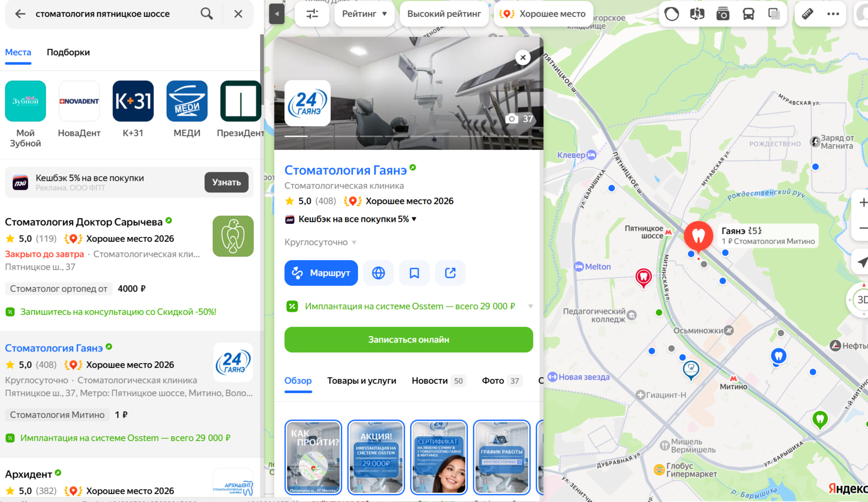Open the АКЦИЯ Osstem story thumbnail
868x502 pixels.
(376, 457)
